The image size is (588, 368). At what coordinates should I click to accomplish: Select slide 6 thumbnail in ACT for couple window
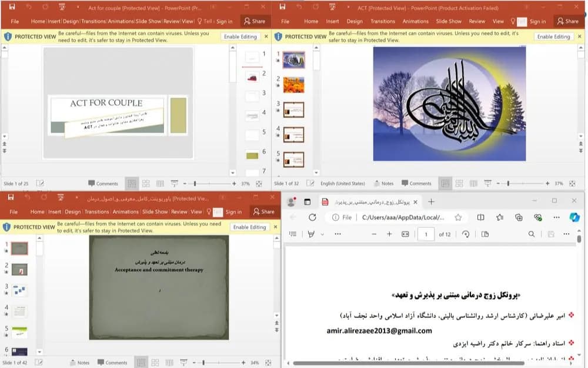[252, 155]
